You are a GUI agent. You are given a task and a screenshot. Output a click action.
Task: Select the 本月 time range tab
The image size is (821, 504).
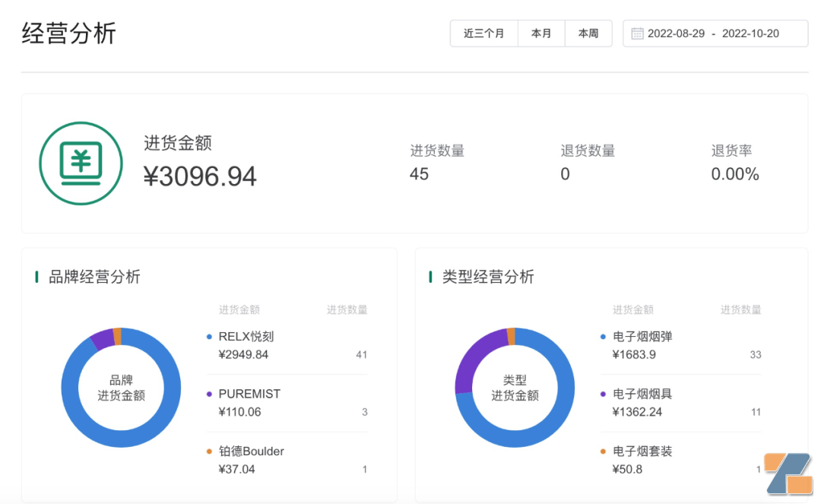[x=541, y=33]
